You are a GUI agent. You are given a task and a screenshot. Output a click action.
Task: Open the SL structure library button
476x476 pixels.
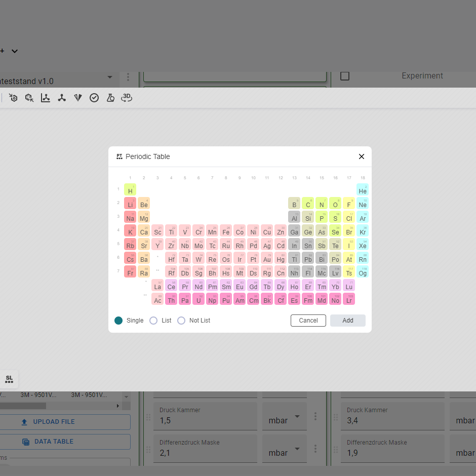[x=9, y=379]
